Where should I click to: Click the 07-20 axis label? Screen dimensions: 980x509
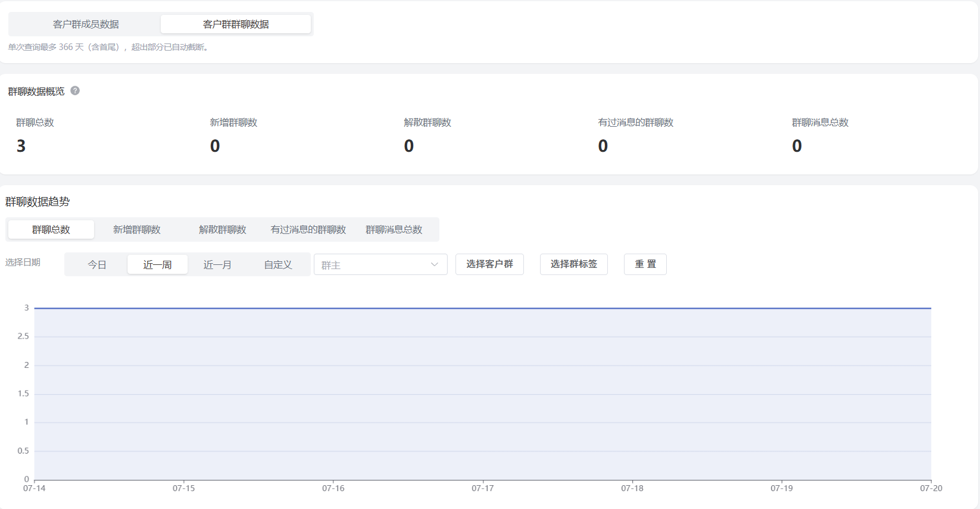931,488
